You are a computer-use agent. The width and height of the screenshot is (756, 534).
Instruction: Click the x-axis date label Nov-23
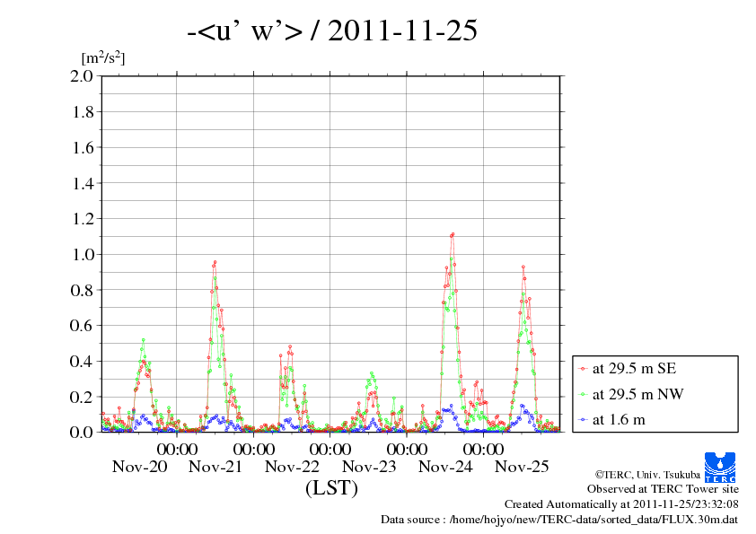tap(369, 467)
